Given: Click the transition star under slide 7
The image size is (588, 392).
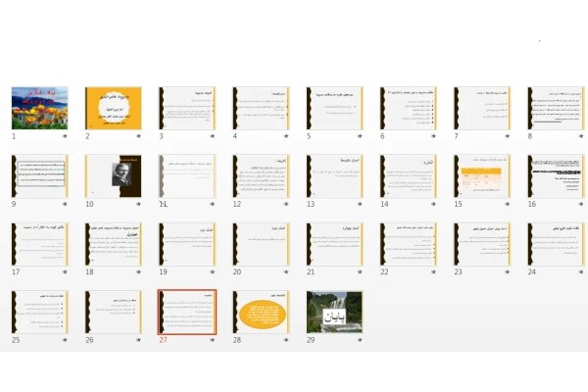Looking at the screenshot, I should [508, 136].
